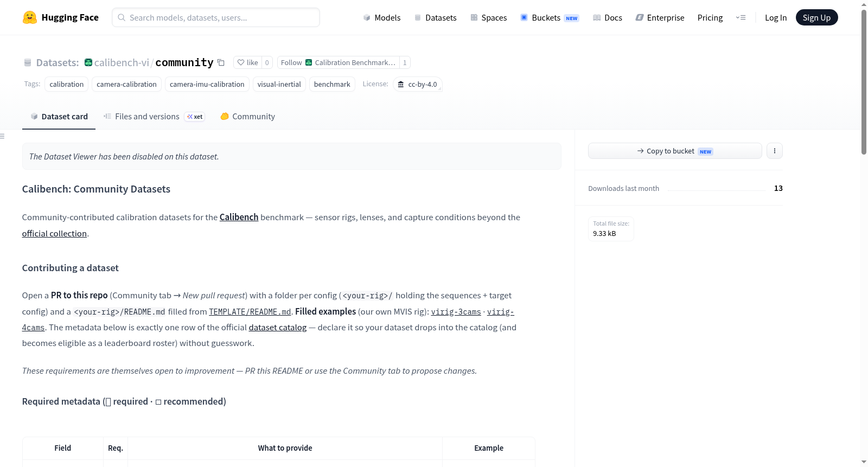Open the Calibench benchmark link

[239, 217]
